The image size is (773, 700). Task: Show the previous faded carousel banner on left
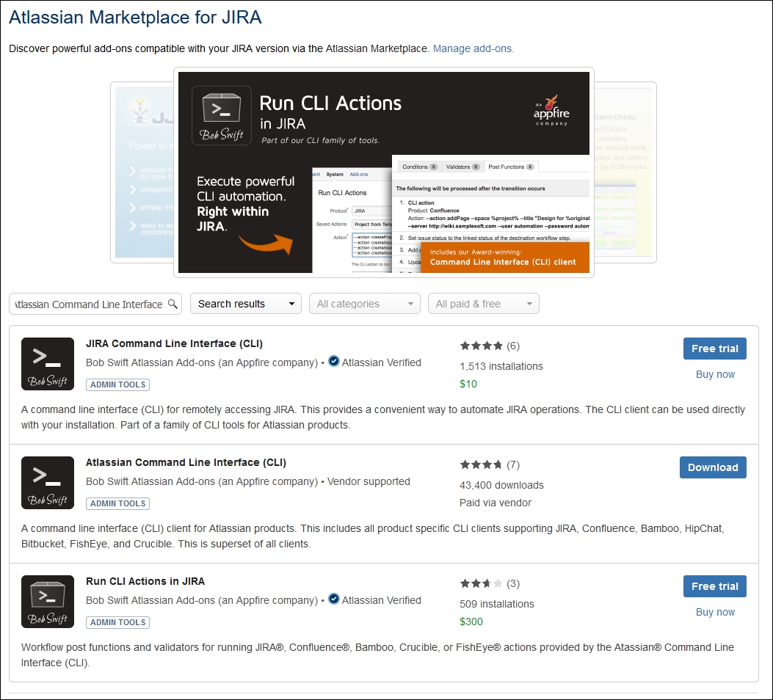click(x=142, y=172)
